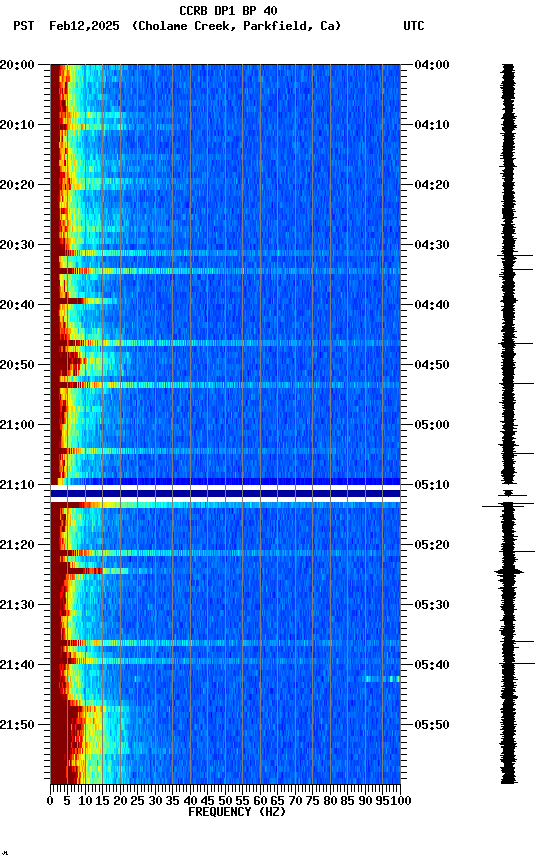Click the '50' frequency axis tick label
The image size is (552, 864).
click(225, 802)
